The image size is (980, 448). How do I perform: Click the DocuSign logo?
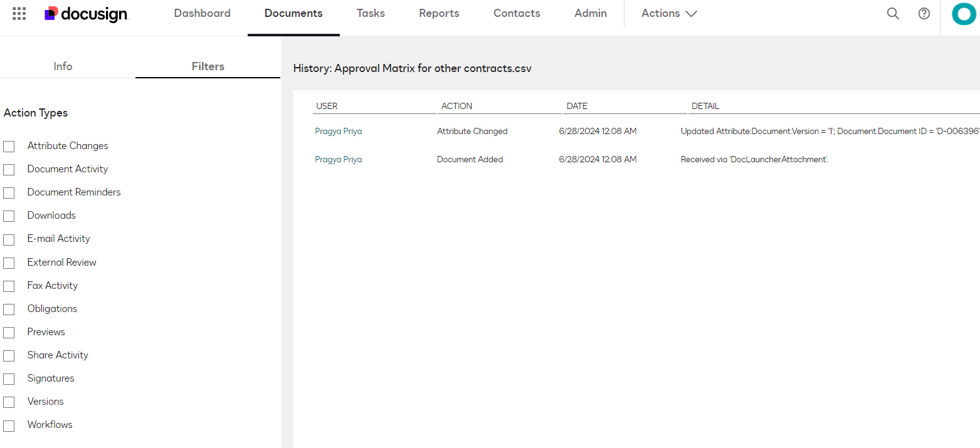[85, 13]
